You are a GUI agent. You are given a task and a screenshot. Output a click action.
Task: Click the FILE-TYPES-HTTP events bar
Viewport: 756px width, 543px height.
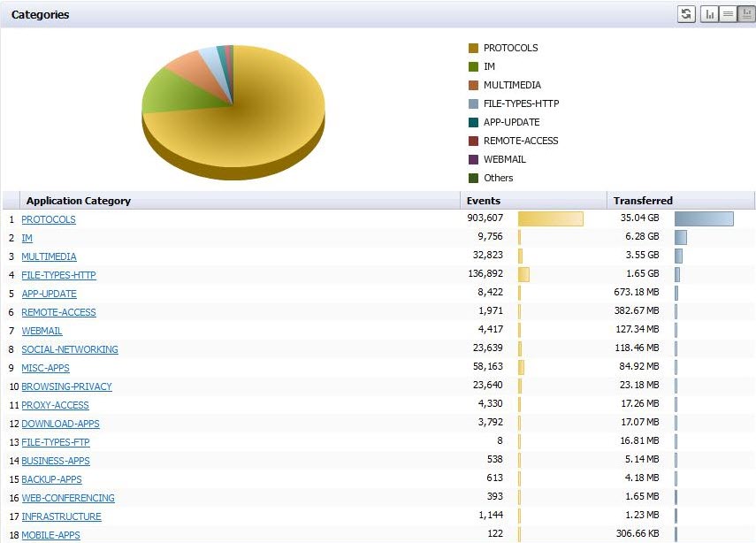tap(523, 274)
